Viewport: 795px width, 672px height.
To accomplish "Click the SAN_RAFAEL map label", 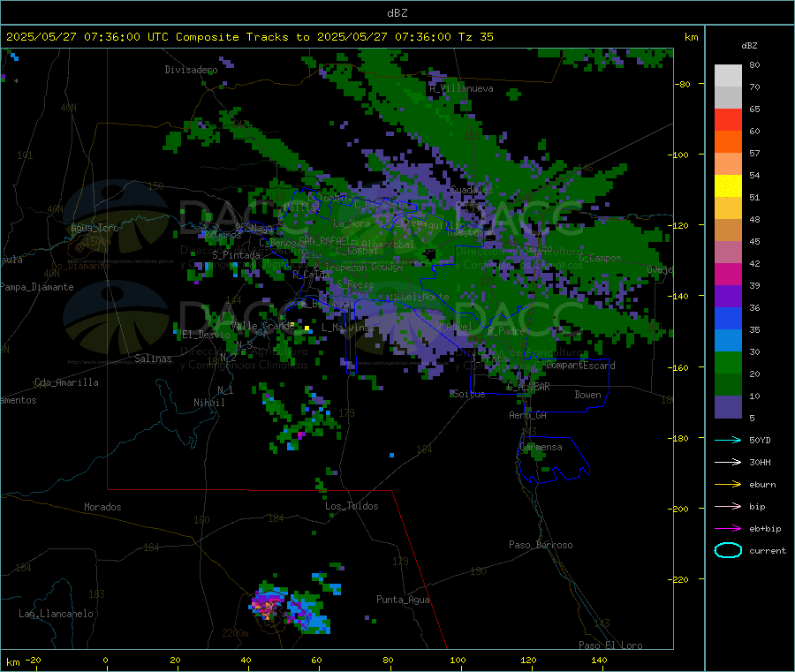I will click(324, 240).
